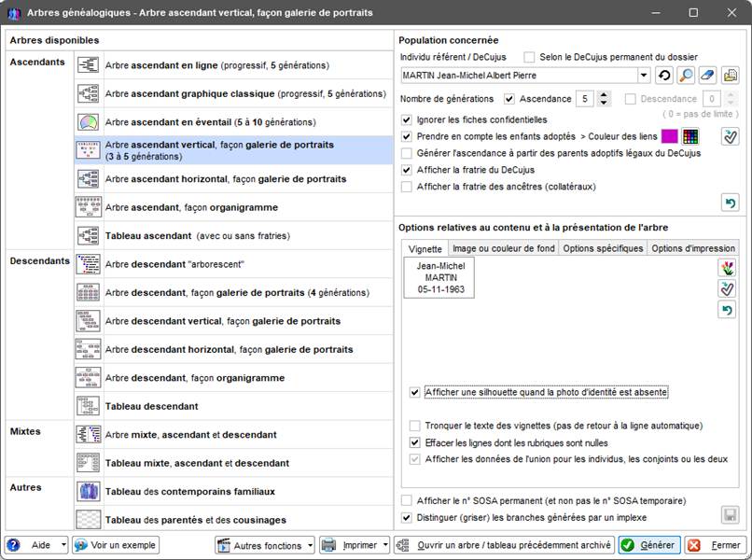Screen dimensions: 752x560
Task: Click the Tableau des contemporains familiaux icon
Action: click(89, 492)
